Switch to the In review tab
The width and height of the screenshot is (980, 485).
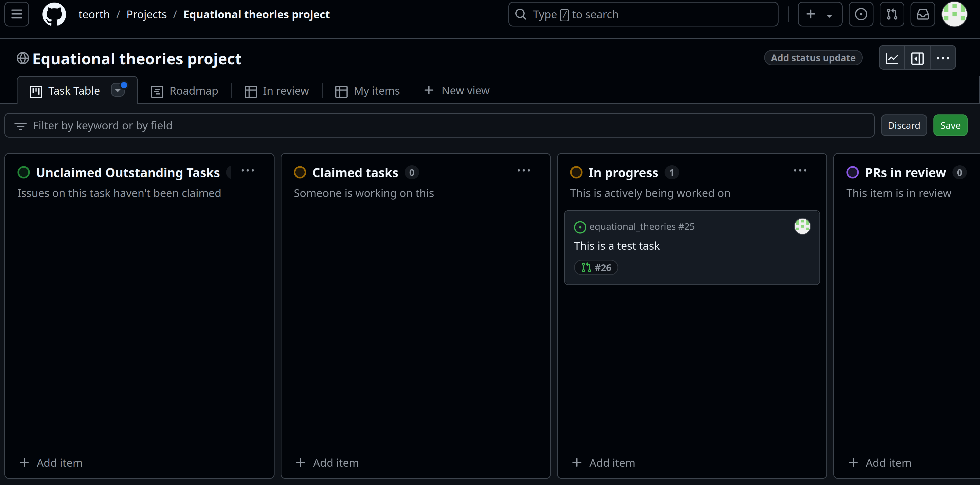point(277,91)
